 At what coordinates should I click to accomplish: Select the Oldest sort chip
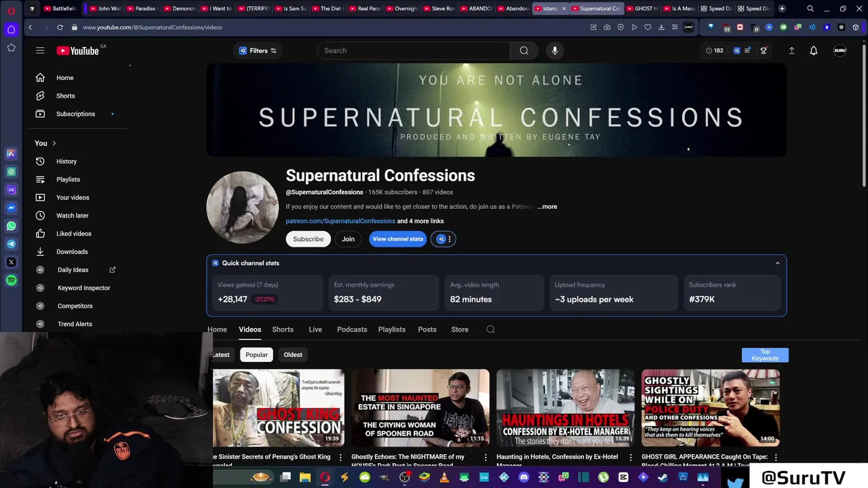pyautogui.click(x=293, y=354)
